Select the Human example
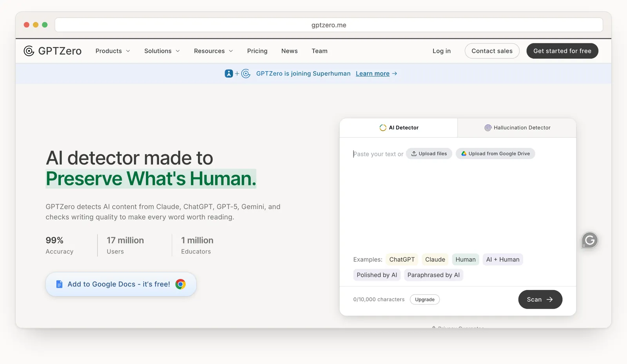Screen dimensions: 627x364 coord(466,259)
